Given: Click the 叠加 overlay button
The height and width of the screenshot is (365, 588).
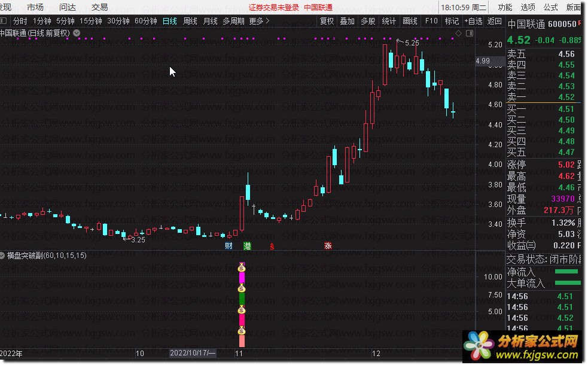Looking at the screenshot, I should pos(348,21).
